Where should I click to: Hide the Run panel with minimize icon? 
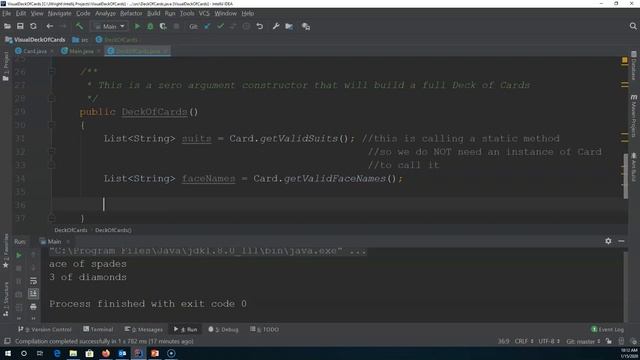tap(621, 241)
